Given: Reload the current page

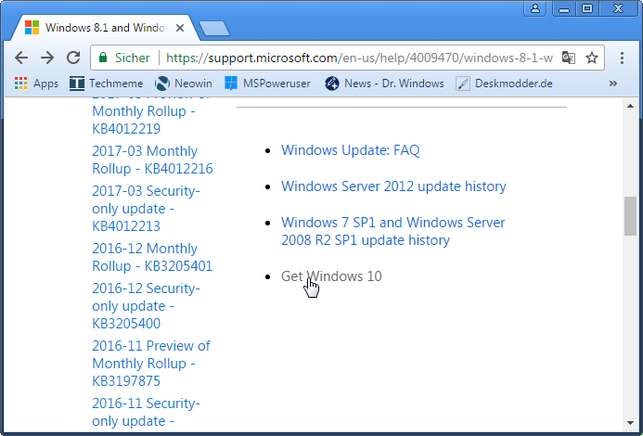Looking at the screenshot, I should 73,58.
